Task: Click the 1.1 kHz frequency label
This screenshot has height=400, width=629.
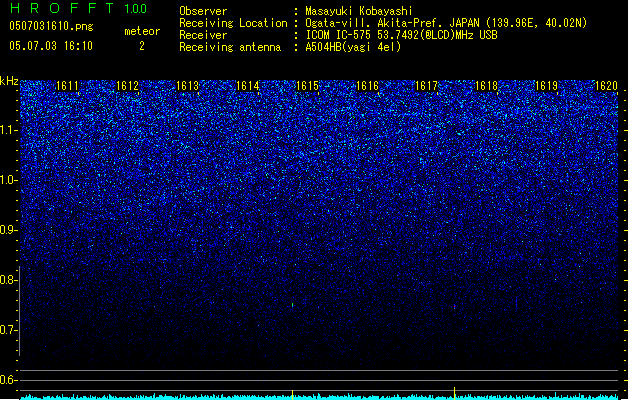Action: 9,130
